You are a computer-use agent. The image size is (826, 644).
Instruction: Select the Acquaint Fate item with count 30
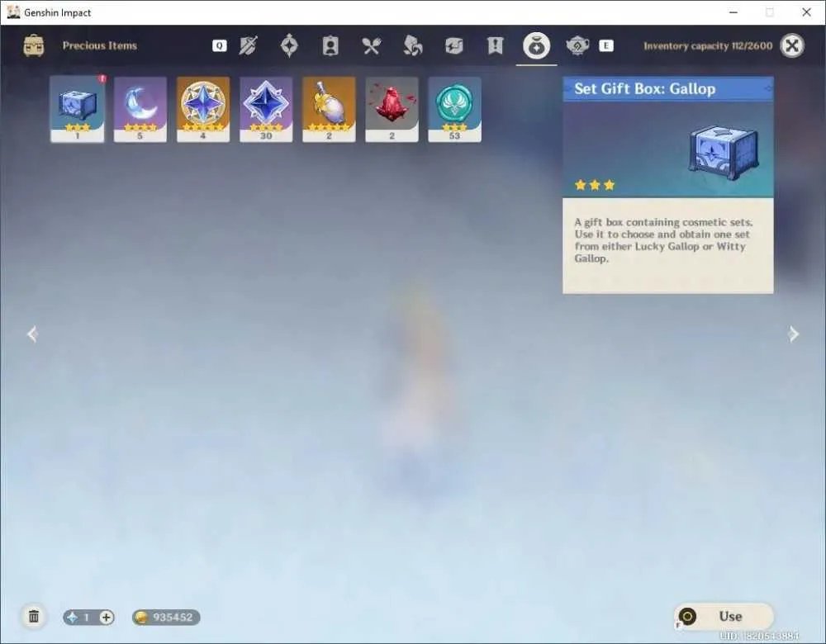pyautogui.click(x=266, y=109)
